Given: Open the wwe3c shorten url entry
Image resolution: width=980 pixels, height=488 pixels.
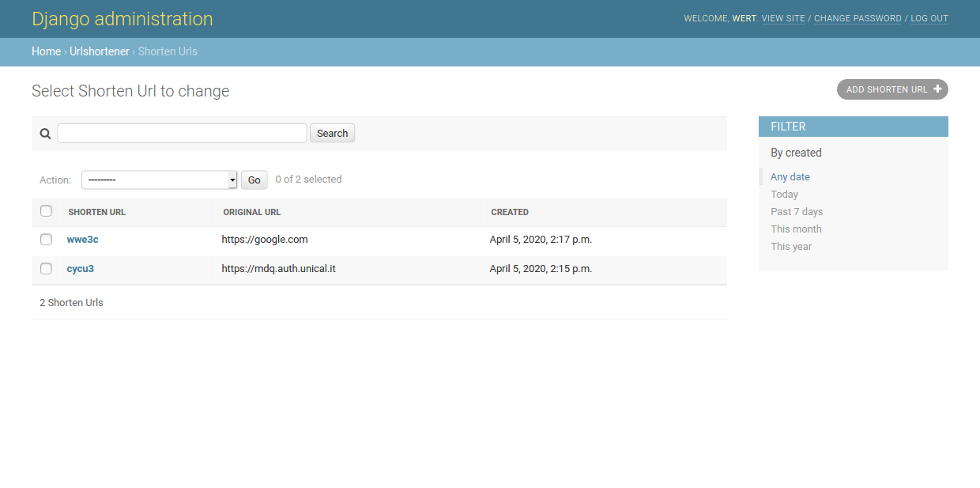Looking at the screenshot, I should click(82, 239).
